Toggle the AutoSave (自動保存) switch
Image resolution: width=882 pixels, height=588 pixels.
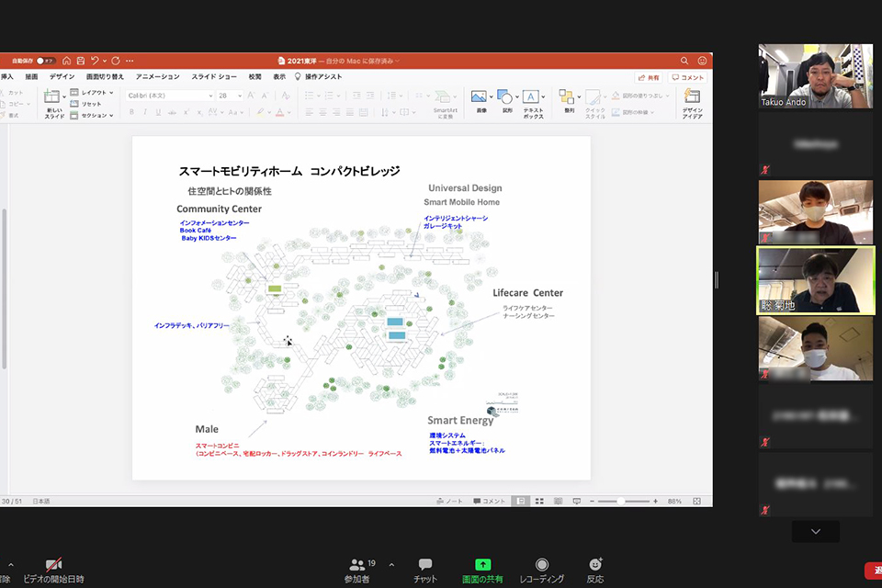pyautogui.click(x=44, y=61)
